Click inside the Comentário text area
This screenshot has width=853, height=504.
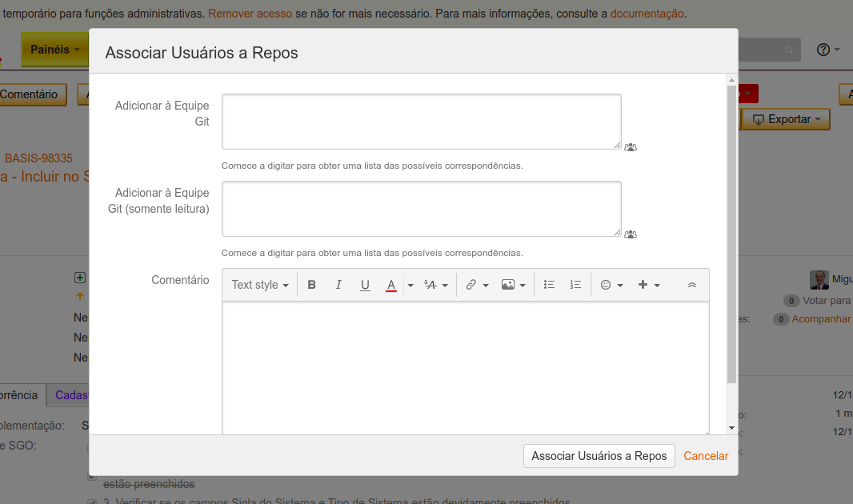(x=465, y=368)
